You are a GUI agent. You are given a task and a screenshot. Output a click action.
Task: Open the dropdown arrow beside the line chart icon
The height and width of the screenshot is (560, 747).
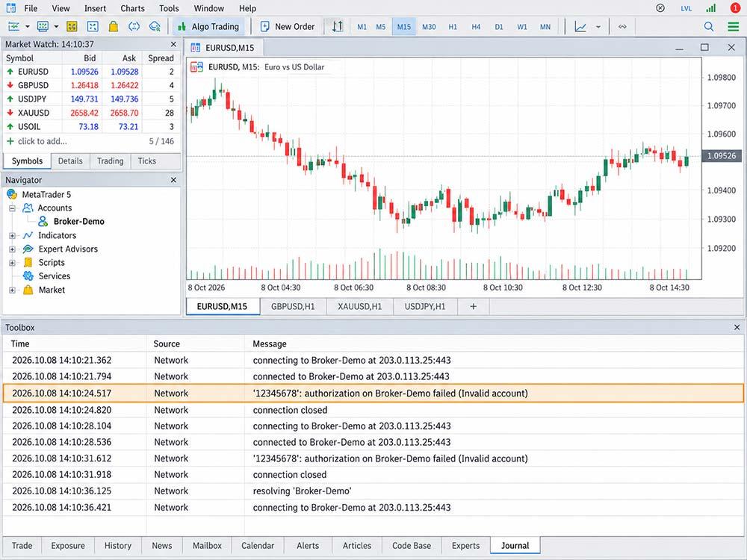(x=598, y=27)
